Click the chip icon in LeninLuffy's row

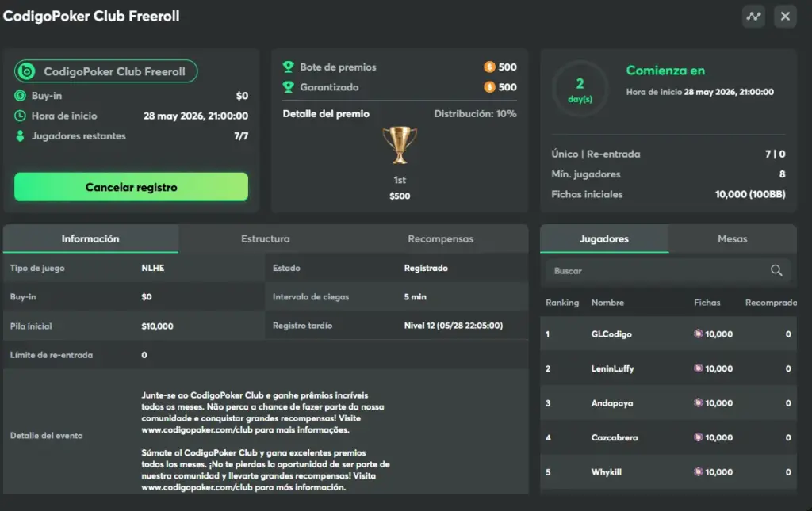tap(698, 368)
